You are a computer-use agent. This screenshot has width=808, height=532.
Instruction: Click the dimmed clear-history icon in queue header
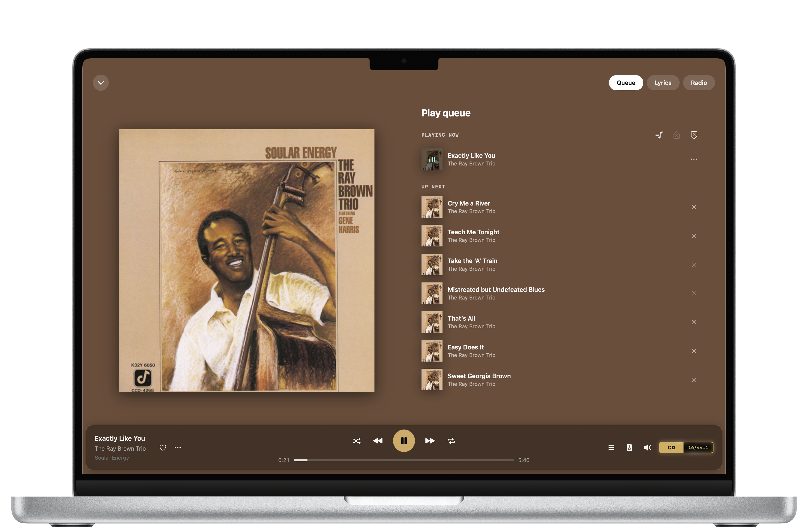pyautogui.click(x=676, y=135)
